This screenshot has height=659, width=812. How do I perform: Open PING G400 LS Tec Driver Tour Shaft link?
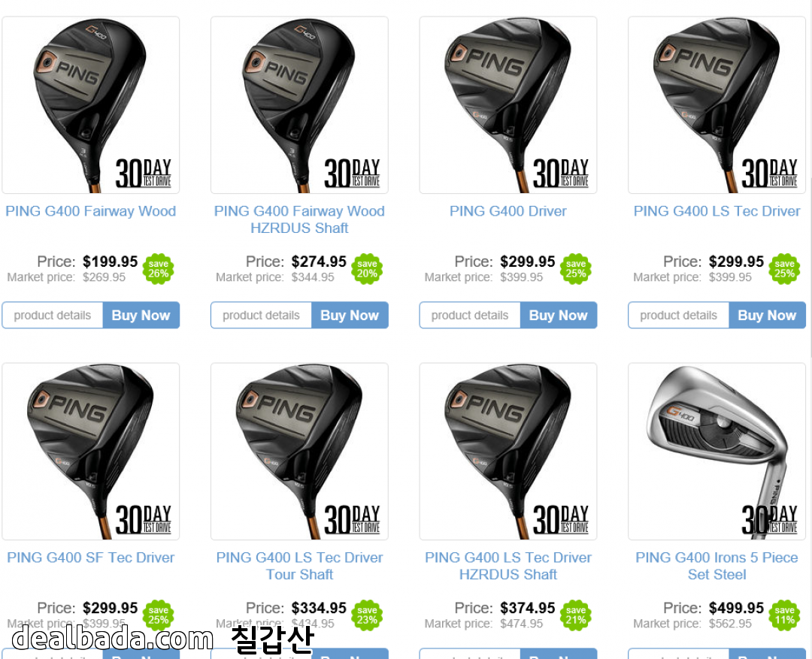pos(299,566)
